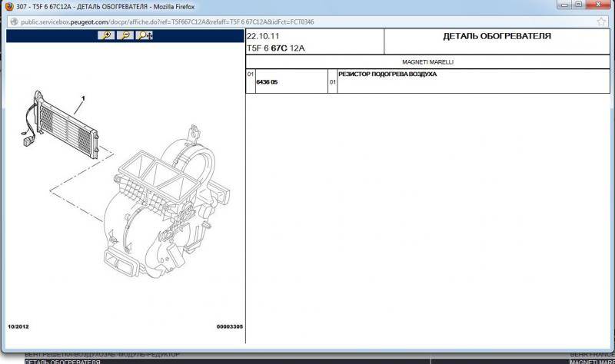615x364 pixels.
Task: Click the 10/2012 date under the diagram
Action: [20, 327]
